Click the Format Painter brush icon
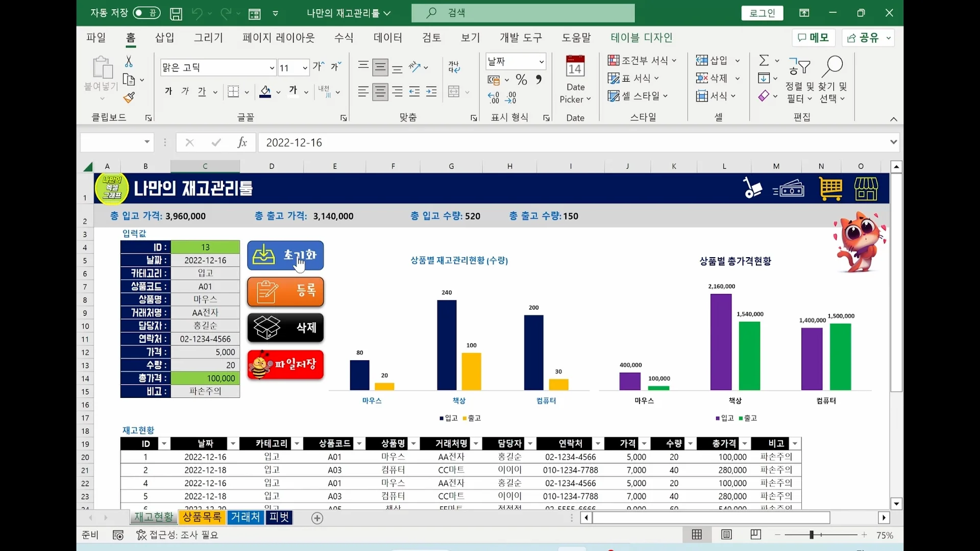Image resolution: width=980 pixels, height=551 pixels. pyautogui.click(x=129, y=97)
